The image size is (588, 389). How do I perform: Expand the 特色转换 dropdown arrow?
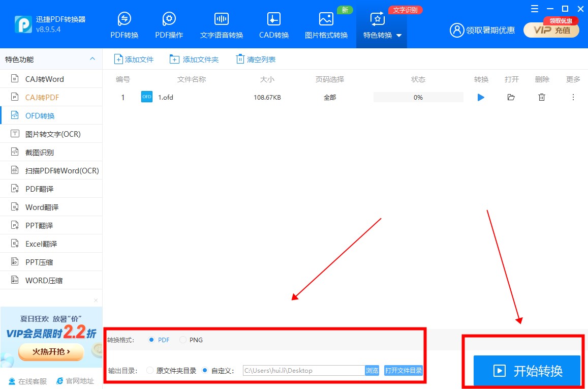click(x=399, y=36)
